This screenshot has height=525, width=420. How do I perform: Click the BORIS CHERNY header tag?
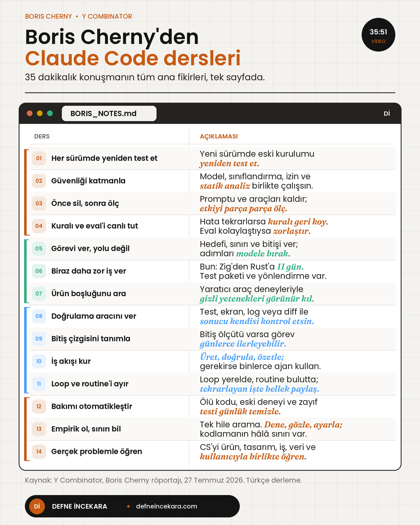(49, 16)
